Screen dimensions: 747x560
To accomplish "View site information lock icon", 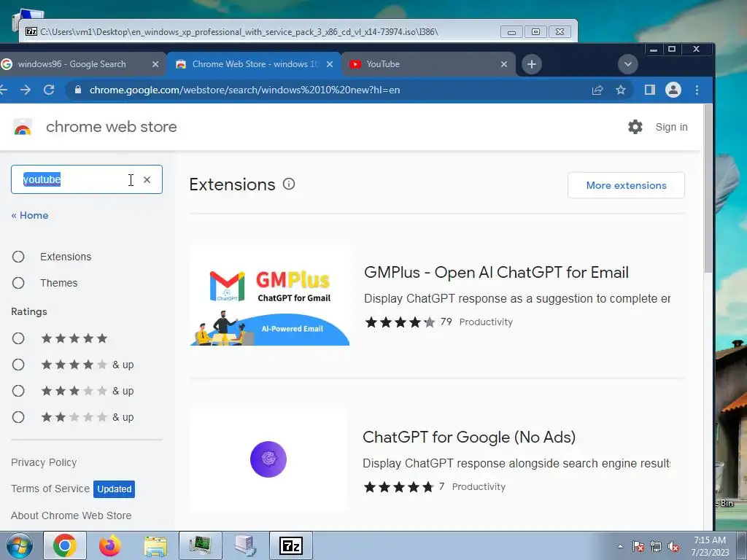I will click(x=78, y=90).
